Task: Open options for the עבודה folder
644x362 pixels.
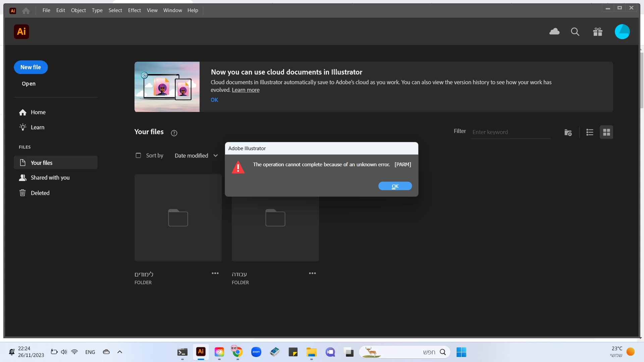Action: click(312, 274)
